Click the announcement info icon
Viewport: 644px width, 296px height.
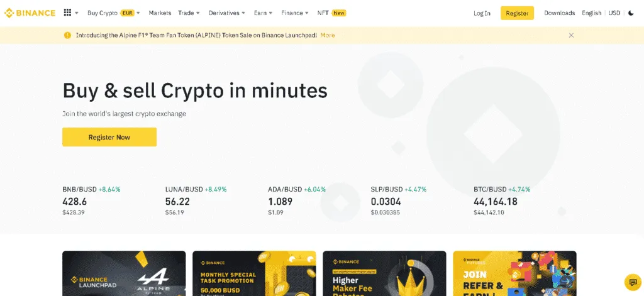[67, 35]
